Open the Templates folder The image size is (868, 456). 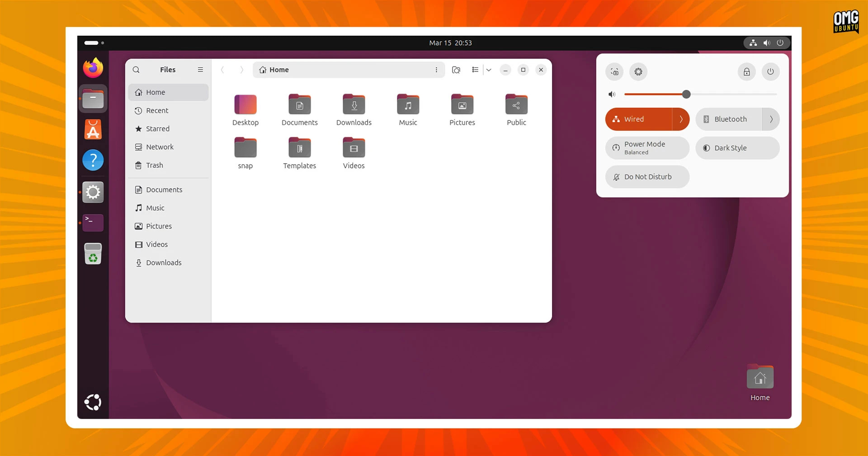[299, 148]
